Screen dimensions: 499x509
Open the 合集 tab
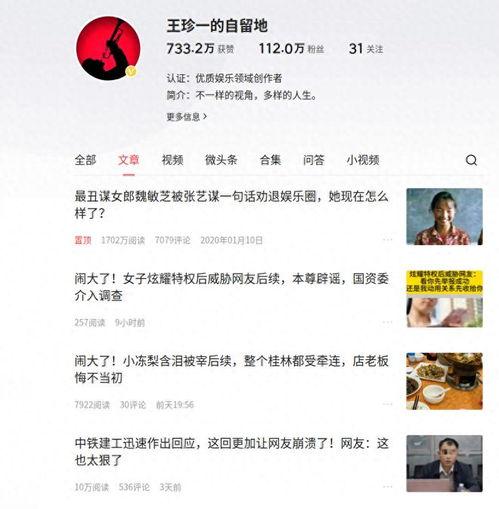click(x=270, y=160)
